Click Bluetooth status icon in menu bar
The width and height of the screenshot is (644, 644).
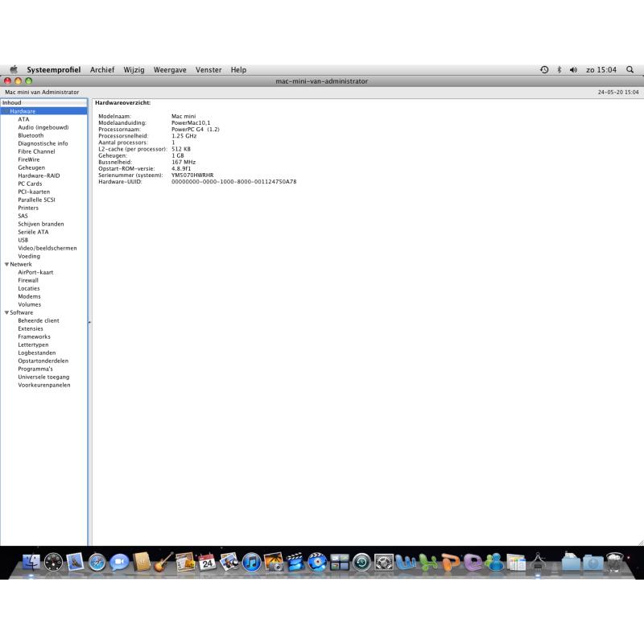click(x=559, y=70)
